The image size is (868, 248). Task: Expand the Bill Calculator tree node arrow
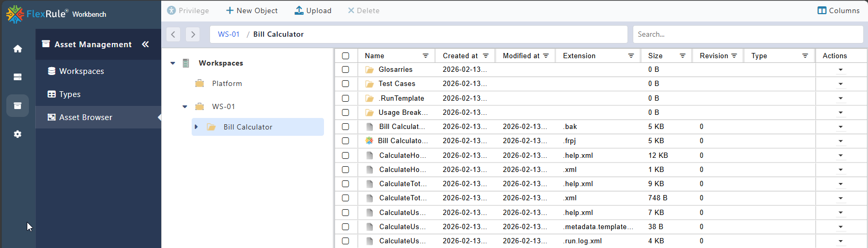[x=196, y=127]
